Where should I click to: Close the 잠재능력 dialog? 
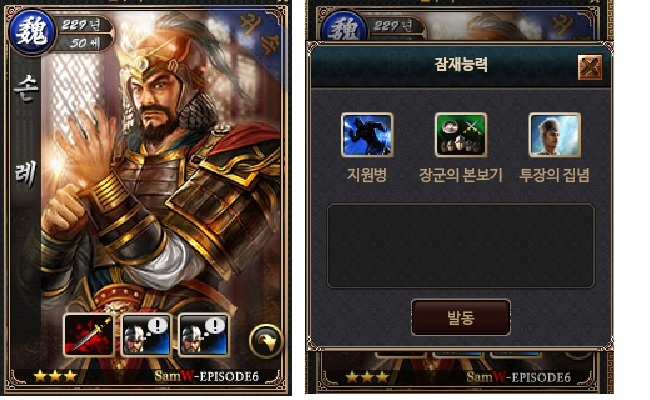(589, 67)
